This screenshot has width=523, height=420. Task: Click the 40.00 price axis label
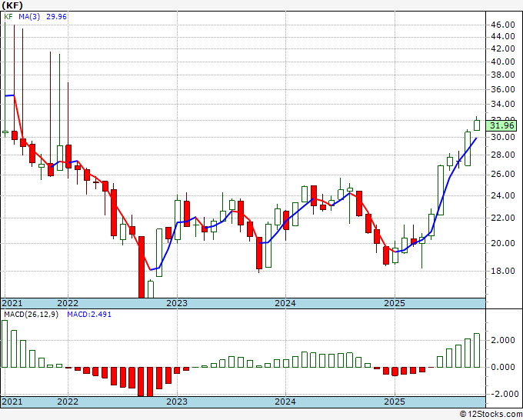tap(502, 62)
